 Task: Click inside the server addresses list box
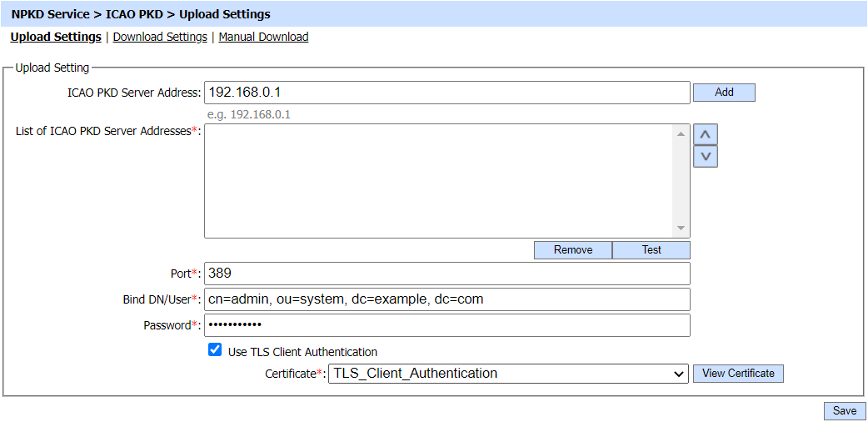coord(440,180)
